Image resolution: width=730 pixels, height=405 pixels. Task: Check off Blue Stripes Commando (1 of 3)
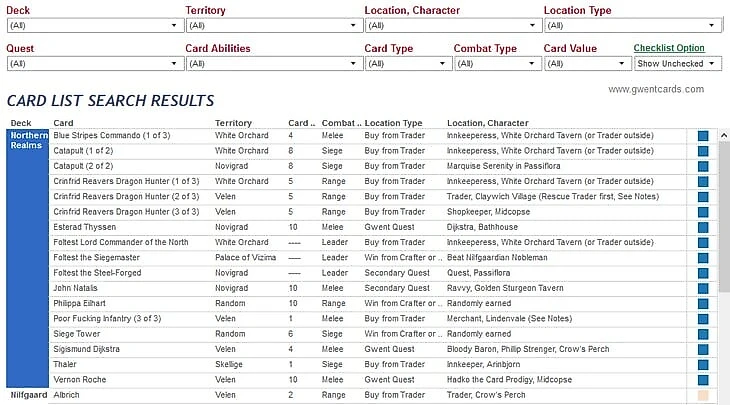pos(703,135)
